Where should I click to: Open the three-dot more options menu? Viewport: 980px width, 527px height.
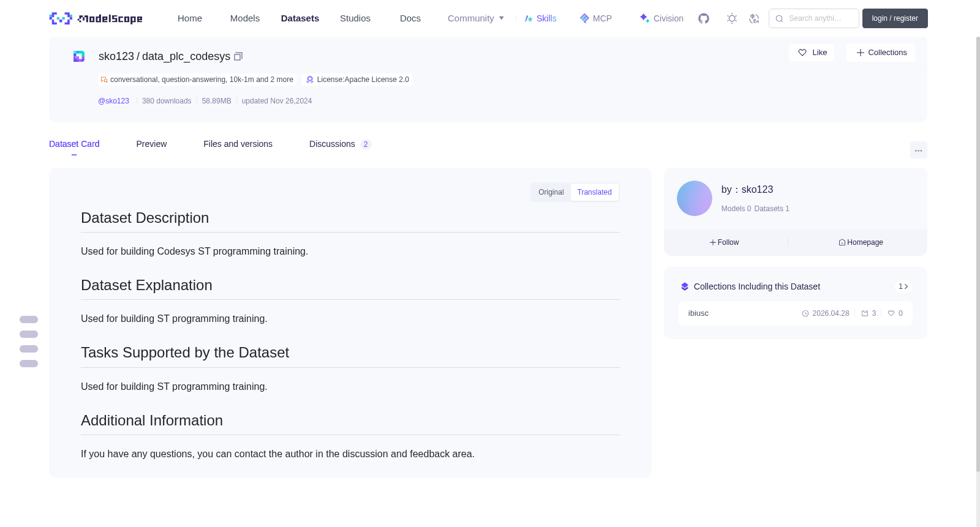918,150
